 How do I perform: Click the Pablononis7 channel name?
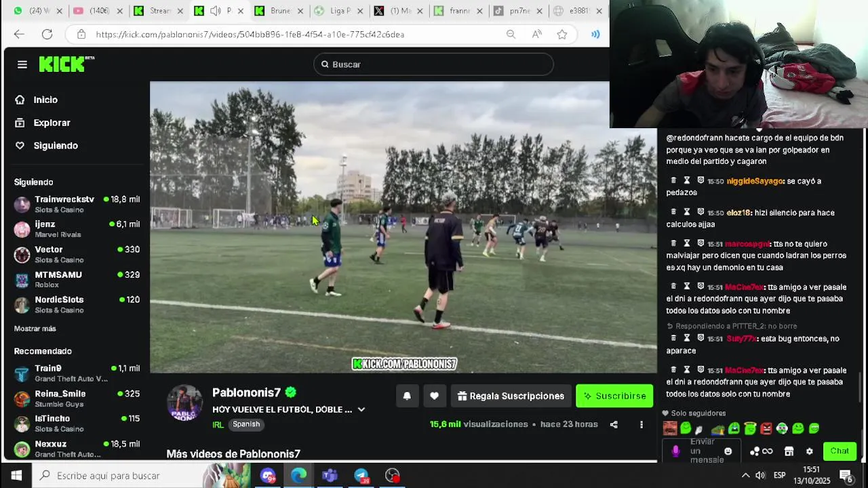[246, 392]
